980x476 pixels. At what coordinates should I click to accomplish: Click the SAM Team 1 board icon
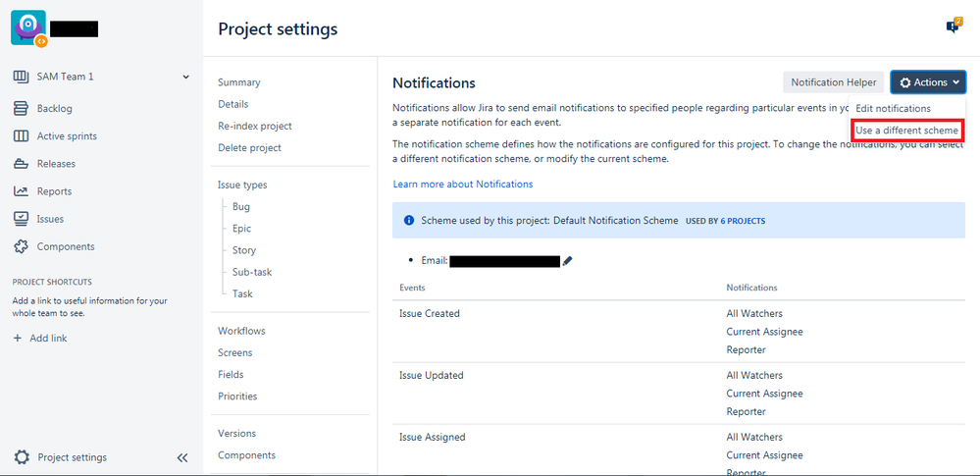(x=21, y=77)
